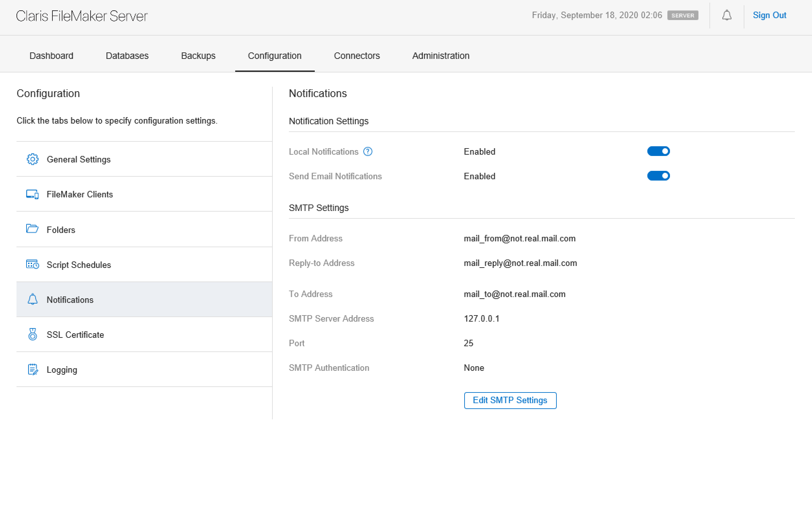Click the Logging notepad icon
The width and height of the screenshot is (812, 519).
click(x=32, y=370)
